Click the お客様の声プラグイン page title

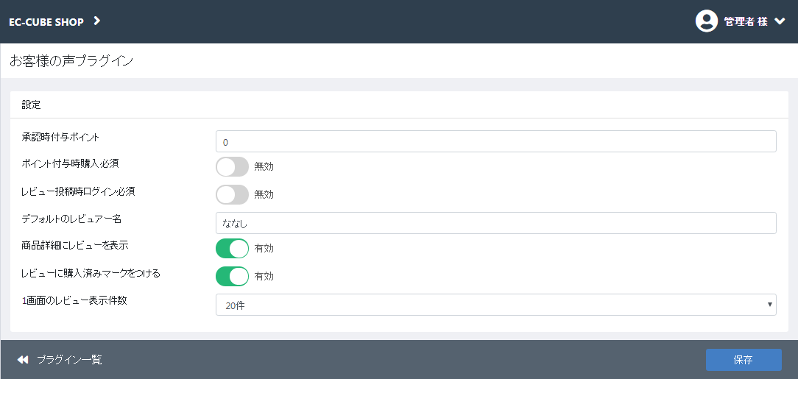pyautogui.click(x=71, y=61)
